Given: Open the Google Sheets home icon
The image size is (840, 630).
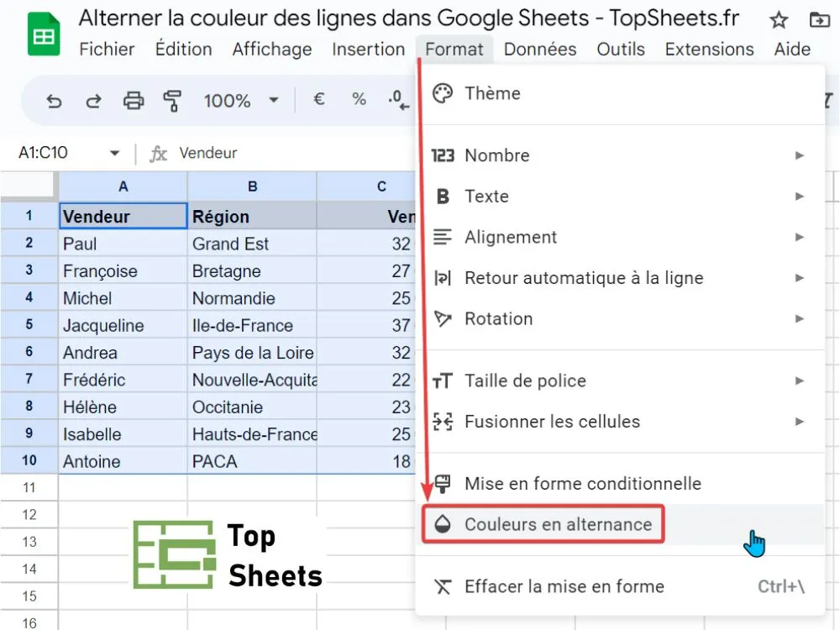Looking at the screenshot, I should [44, 34].
